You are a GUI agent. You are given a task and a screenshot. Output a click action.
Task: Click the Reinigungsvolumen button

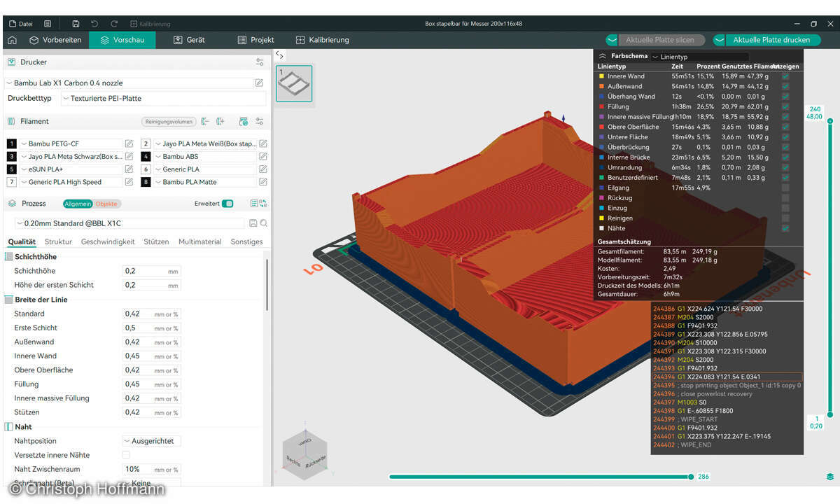[x=169, y=121]
